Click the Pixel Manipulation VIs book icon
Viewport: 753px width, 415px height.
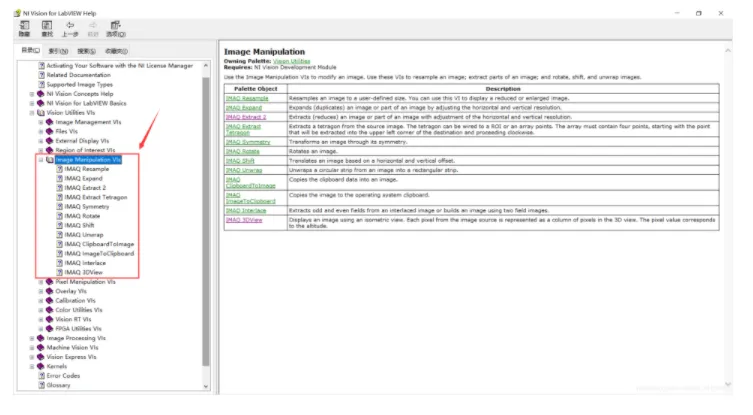49,282
